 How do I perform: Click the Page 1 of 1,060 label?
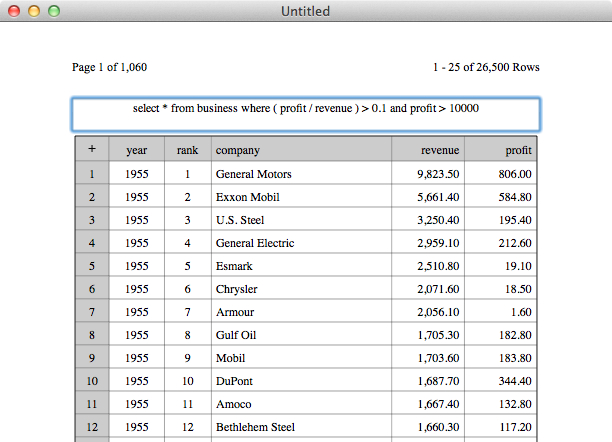[x=109, y=67]
